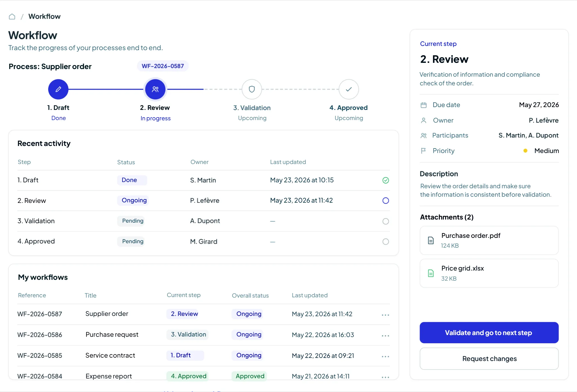
Task: Open more options for WF-2026-0584
Action: (x=385, y=377)
